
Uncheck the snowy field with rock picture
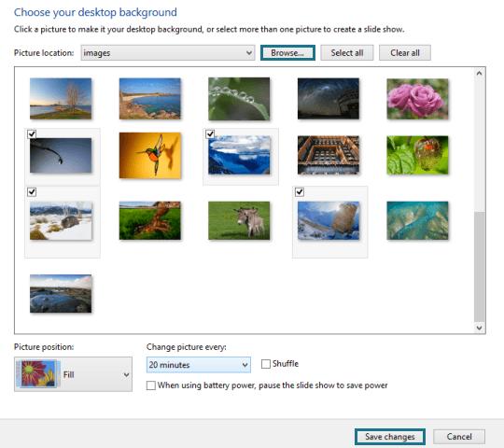pyautogui.click(x=32, y=192)
